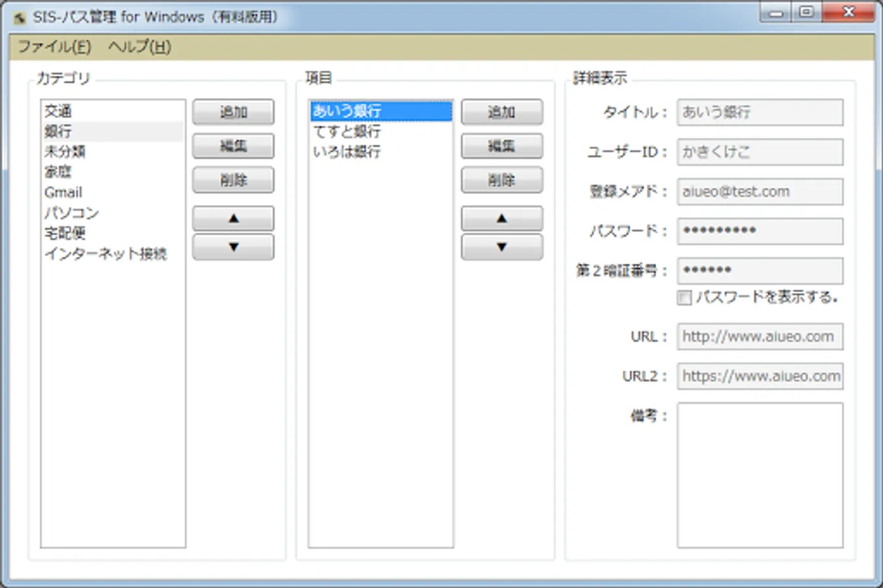Click the URL2 field

coord(760,376)
